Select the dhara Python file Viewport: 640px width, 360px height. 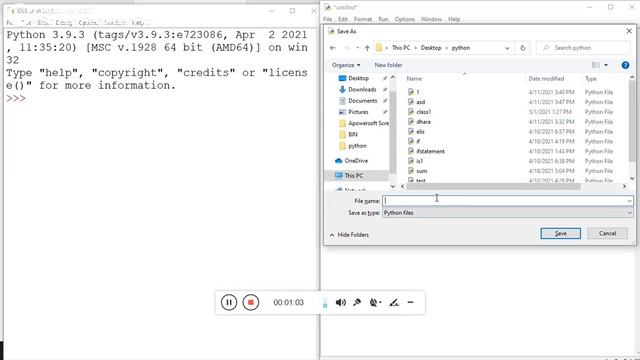pos(423,122)
